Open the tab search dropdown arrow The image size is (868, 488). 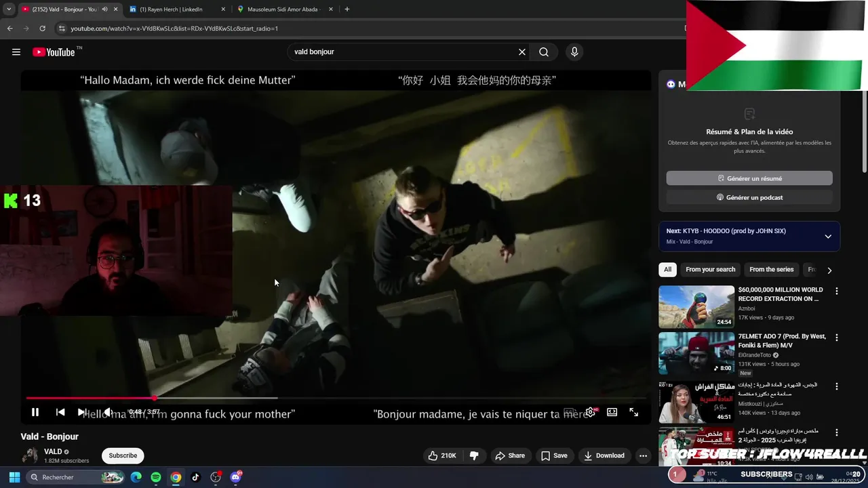tap(8, 9)
